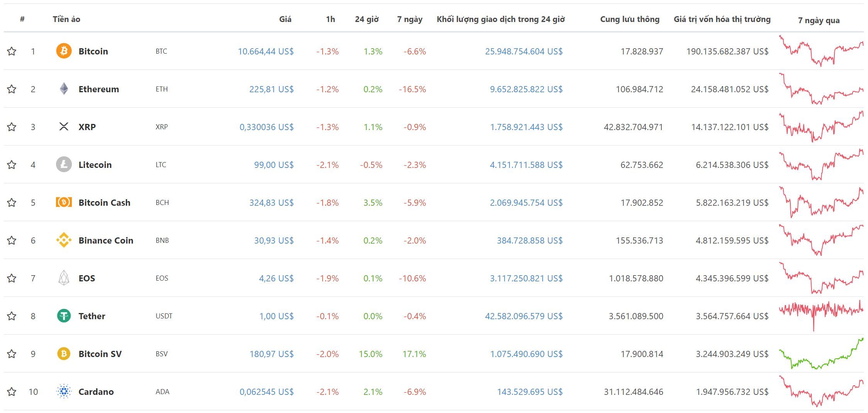Favorite Ethereum with its star
The height and width of the screenshot is (413, 868).
click(12, 89)
